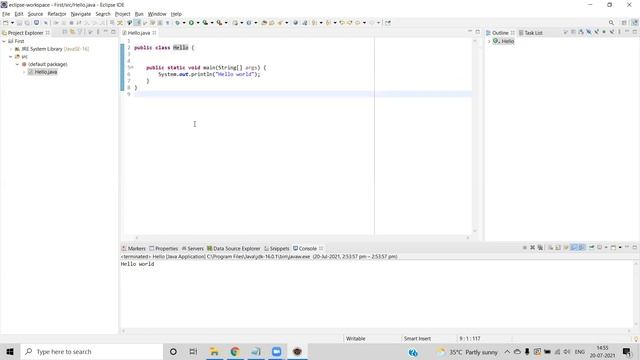Expand the JRE System Library node
The height and width of the screenshot is (360, 640).
pos(11,49)
